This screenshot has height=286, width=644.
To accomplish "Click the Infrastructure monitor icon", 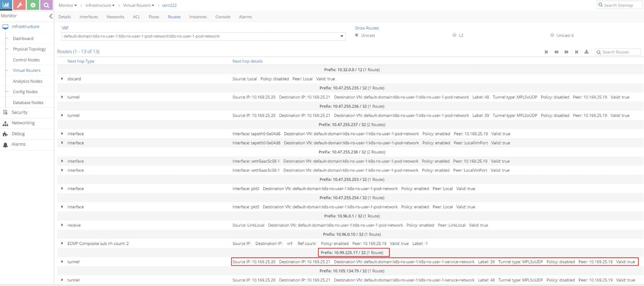I will pyautogui.click(x=5, y=27).
